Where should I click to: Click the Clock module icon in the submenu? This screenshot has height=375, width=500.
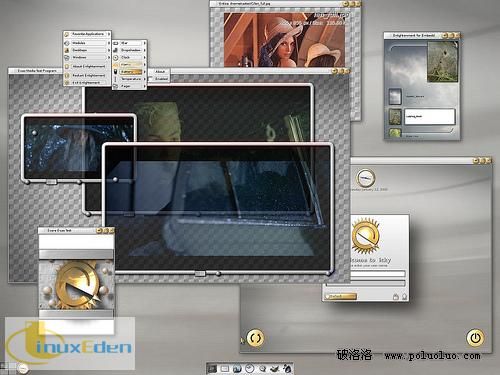[116, 57]
